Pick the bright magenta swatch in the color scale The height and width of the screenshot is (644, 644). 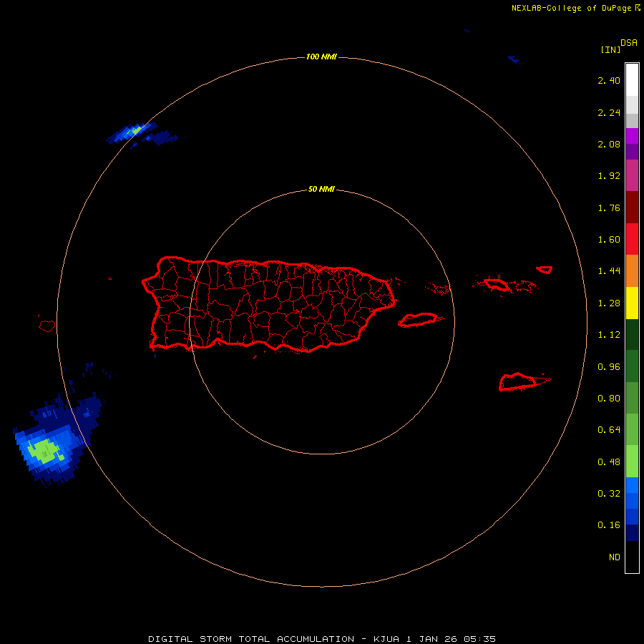click(x=632, y=136)
